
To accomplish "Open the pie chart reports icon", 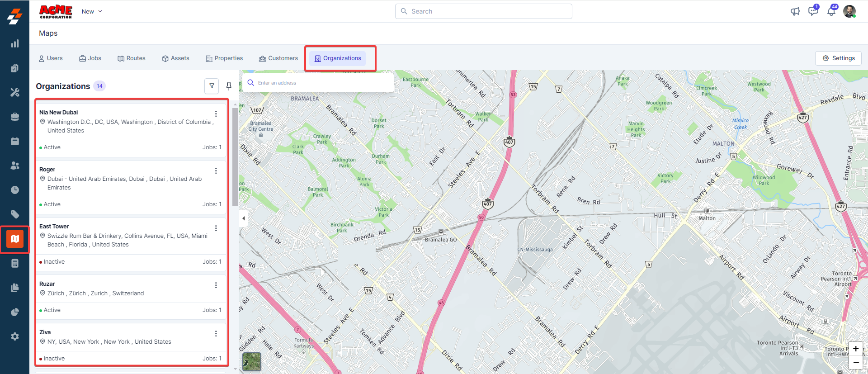I will pyautogui.click(x=15, y=312).
